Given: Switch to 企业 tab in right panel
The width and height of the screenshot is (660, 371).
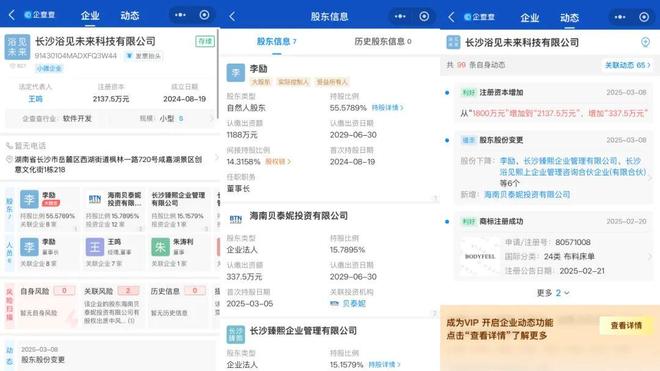Looking at the screenshot, I should [530, 18].
